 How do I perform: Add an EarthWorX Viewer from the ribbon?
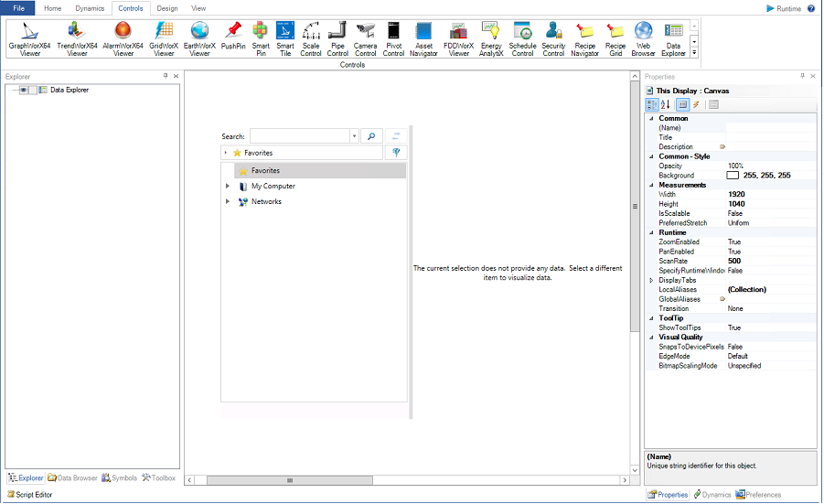tap(199, 38)
